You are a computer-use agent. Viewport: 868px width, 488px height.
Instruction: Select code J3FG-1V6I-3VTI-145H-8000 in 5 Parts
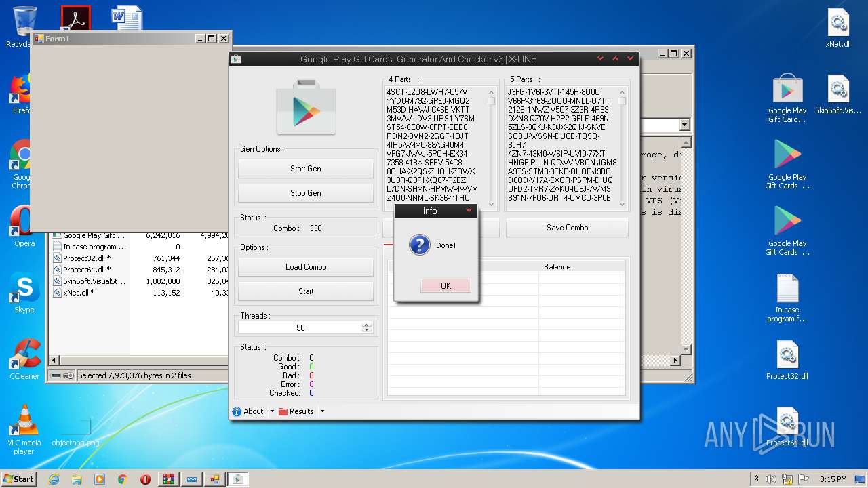pos(553,92)
